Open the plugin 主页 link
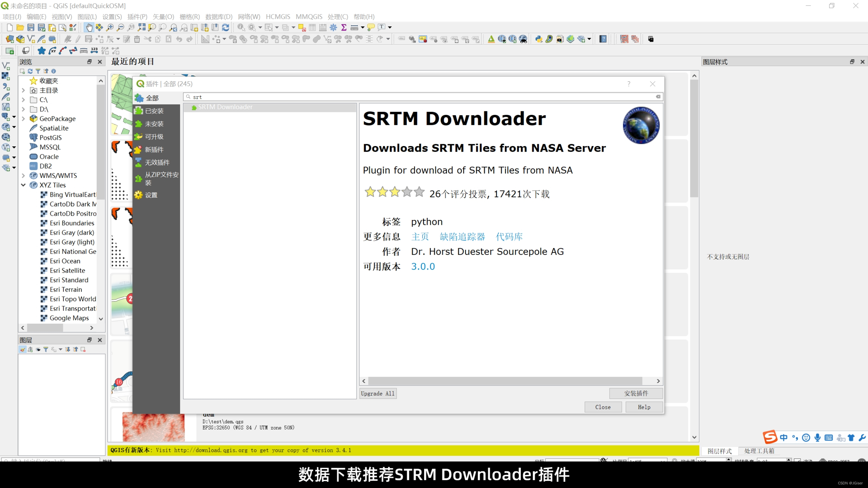The image size is (868, 488). 420,237
